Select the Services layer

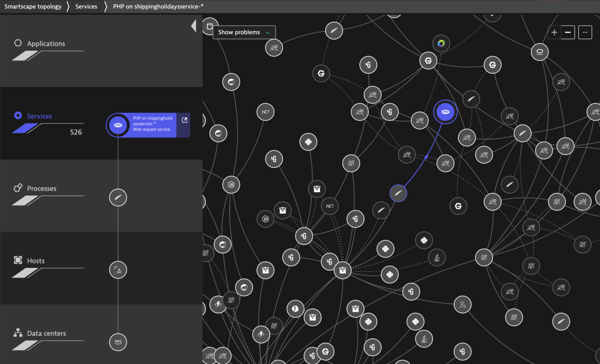pyautogui.click(x=39, y=116)
